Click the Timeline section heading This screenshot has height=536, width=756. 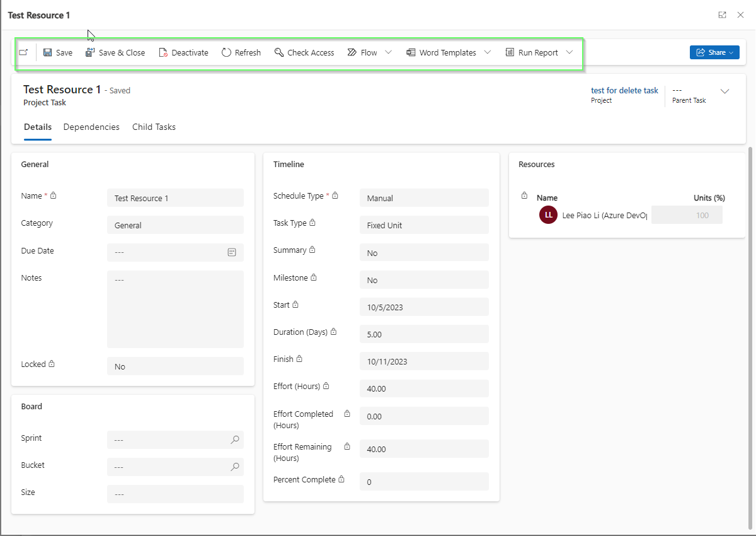click(289, 165)
